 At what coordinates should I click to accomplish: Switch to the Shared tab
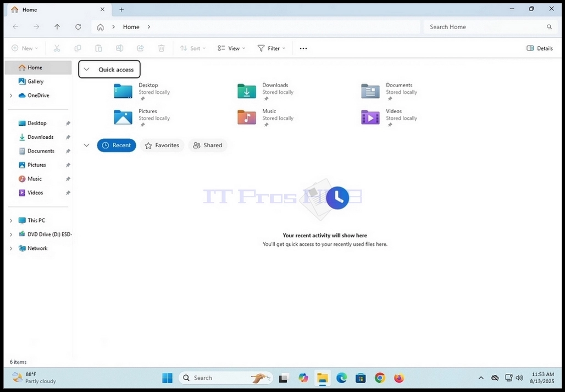tap(208, 145)
